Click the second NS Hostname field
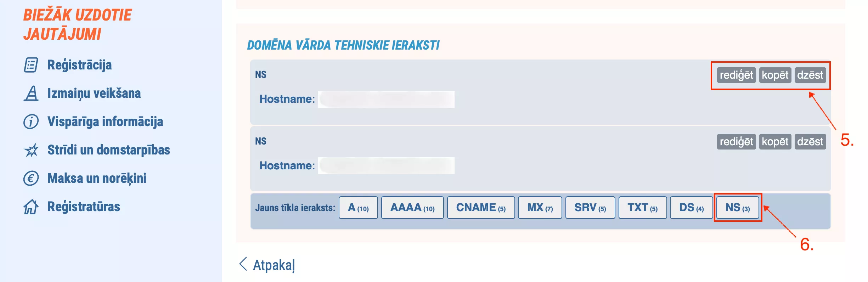 386,166
